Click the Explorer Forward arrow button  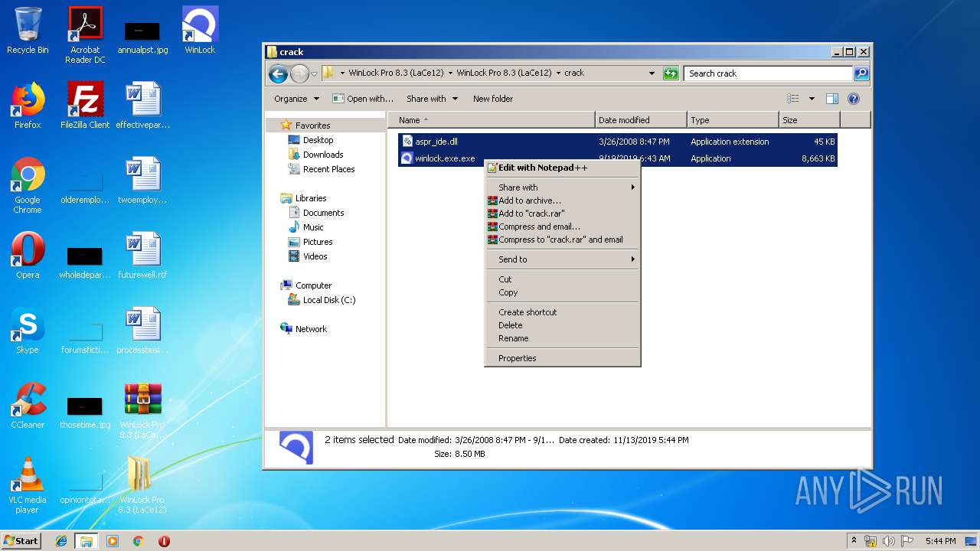(299, 73)
